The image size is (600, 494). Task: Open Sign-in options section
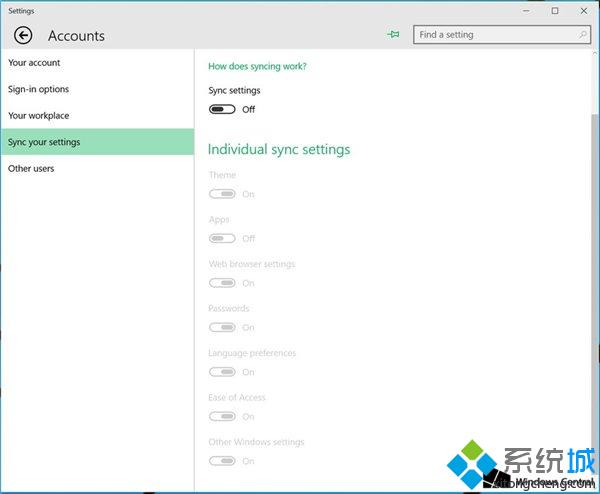click(x=97, y=89)
